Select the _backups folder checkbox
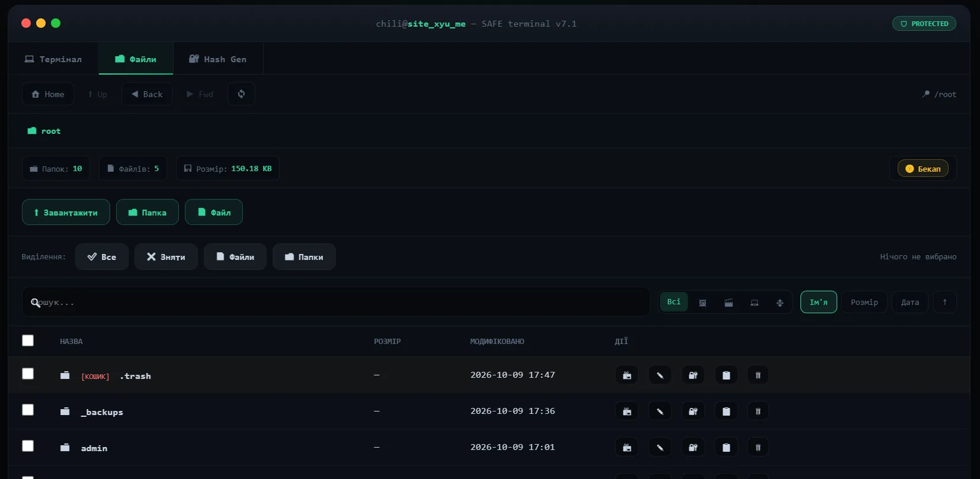Screen dimensions: 980x479 [28, 410]
